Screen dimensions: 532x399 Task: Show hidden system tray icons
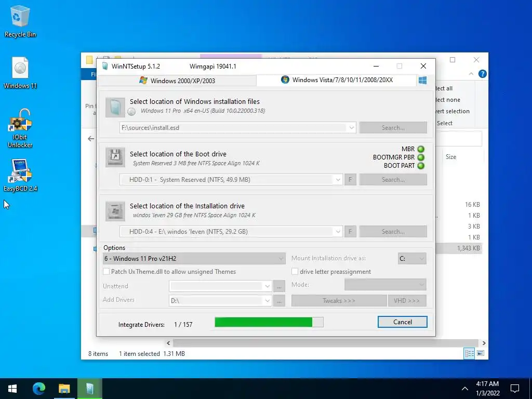click(465, 389)
